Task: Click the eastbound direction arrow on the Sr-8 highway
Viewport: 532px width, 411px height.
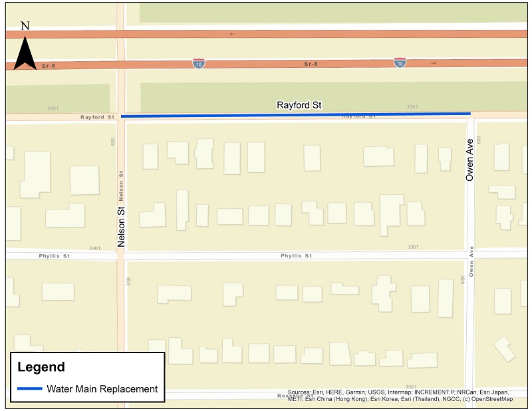Action: point(434,63)
